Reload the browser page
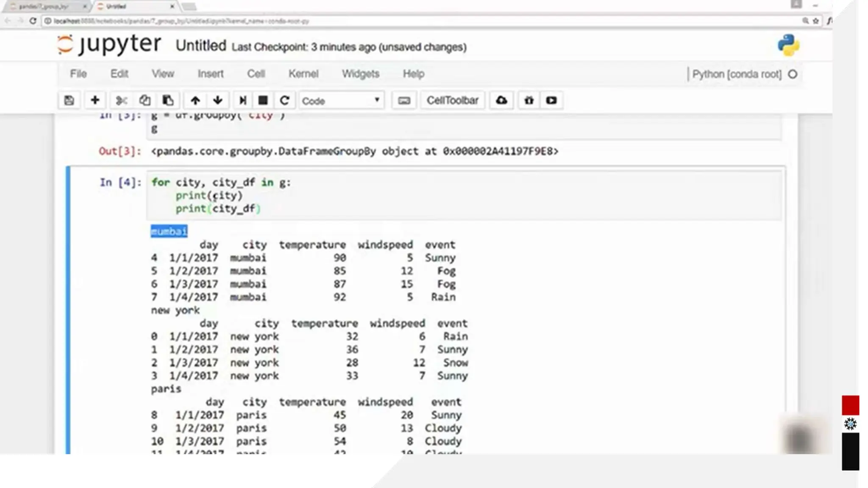 (x=33, y=21)
